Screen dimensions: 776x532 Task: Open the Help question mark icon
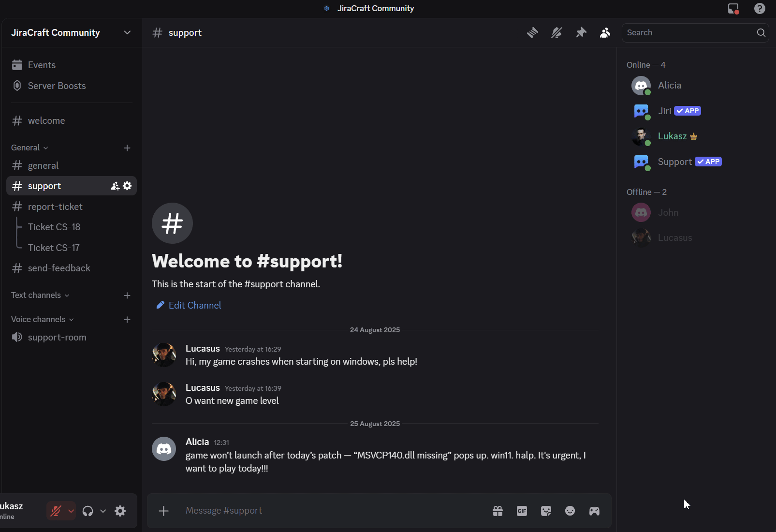pyautogui.click(x=760, y=9)
